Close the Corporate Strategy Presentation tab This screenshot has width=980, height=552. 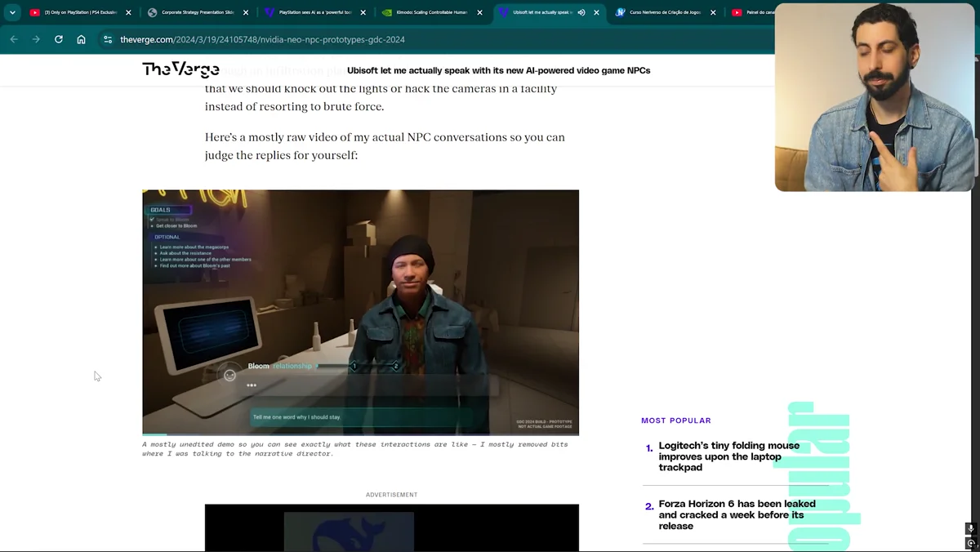(246, 12)
